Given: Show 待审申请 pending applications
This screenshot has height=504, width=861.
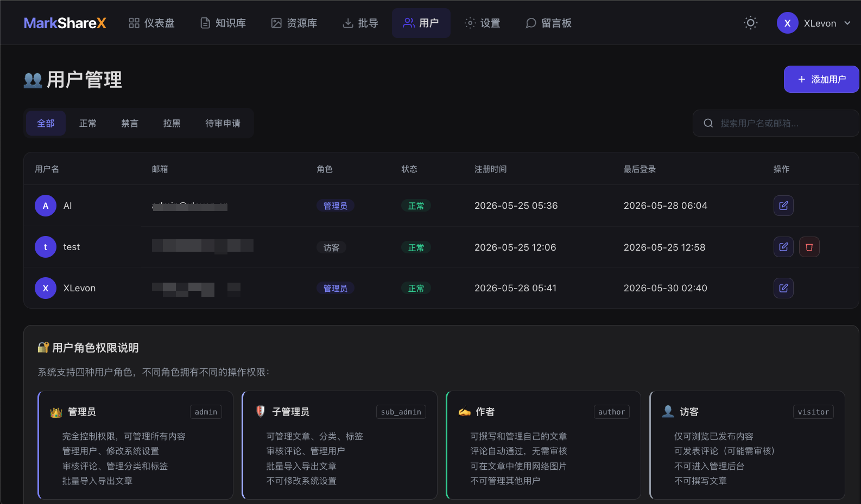Looking at the screenshot, I should 223,123.
